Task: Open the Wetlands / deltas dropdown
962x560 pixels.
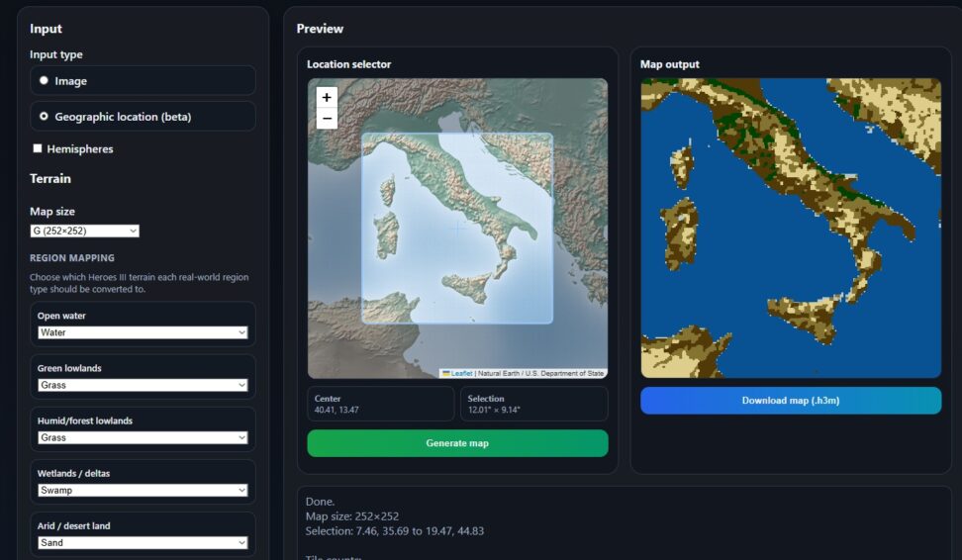Action: tap(143, 491)
